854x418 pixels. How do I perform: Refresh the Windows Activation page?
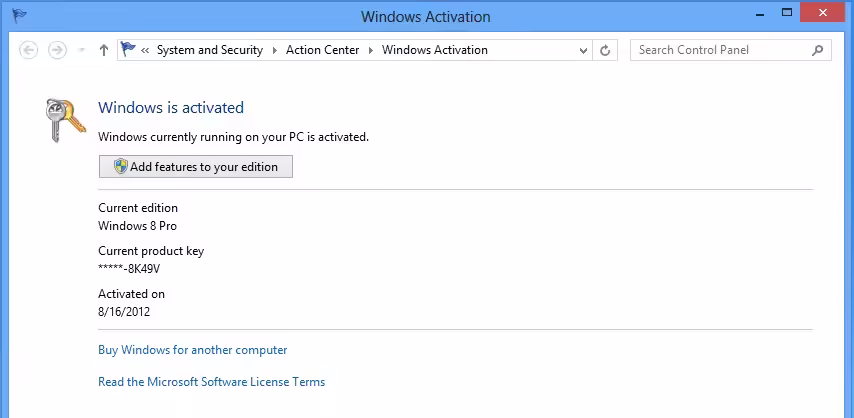605,50
